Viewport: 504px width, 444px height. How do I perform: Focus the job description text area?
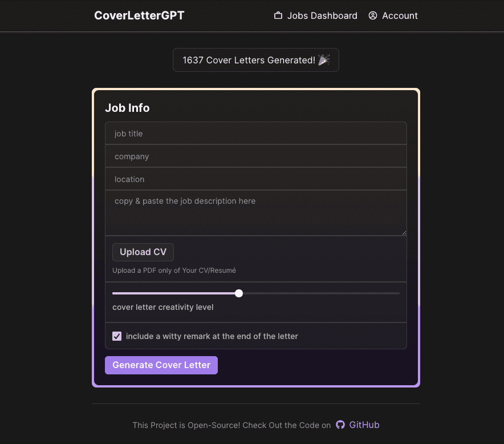255,213
